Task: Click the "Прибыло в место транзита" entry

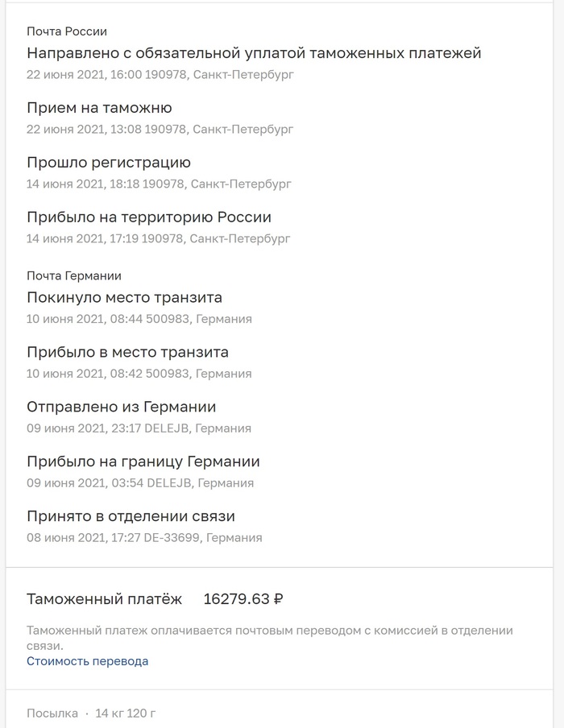Action: point(127,352)
